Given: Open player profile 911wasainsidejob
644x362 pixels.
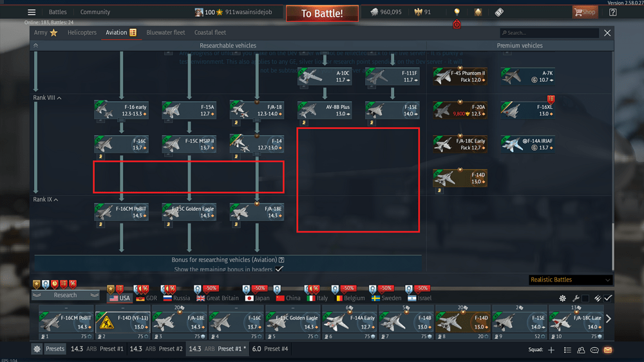Looking at the screenshot, I should coord(249,12).
